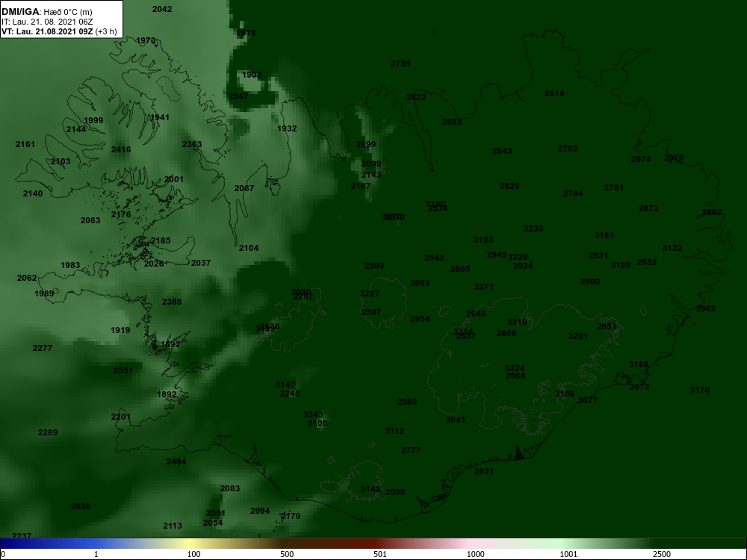Click the pale yellow section of the color scale
This screenshot has width=747, height=560.
point(188,544)
